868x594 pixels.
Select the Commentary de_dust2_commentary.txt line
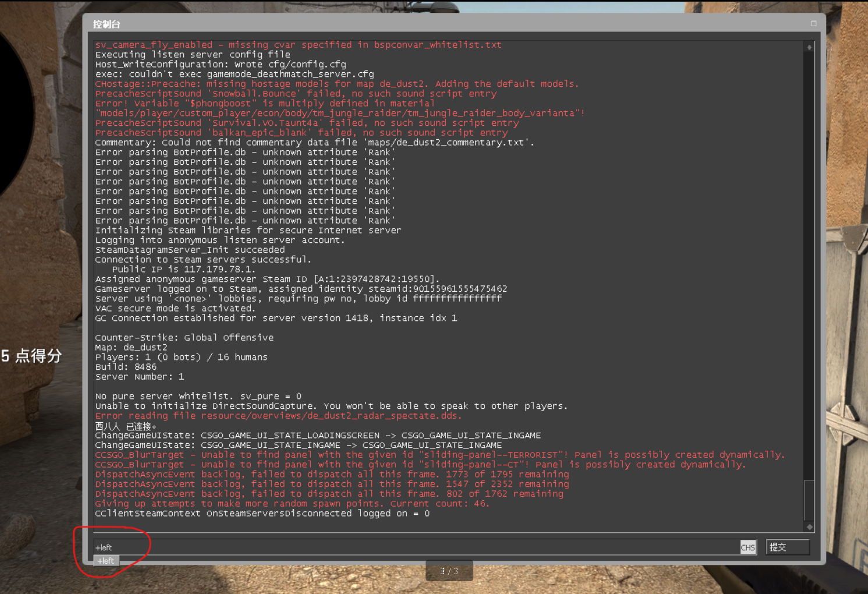pos(314,143)
